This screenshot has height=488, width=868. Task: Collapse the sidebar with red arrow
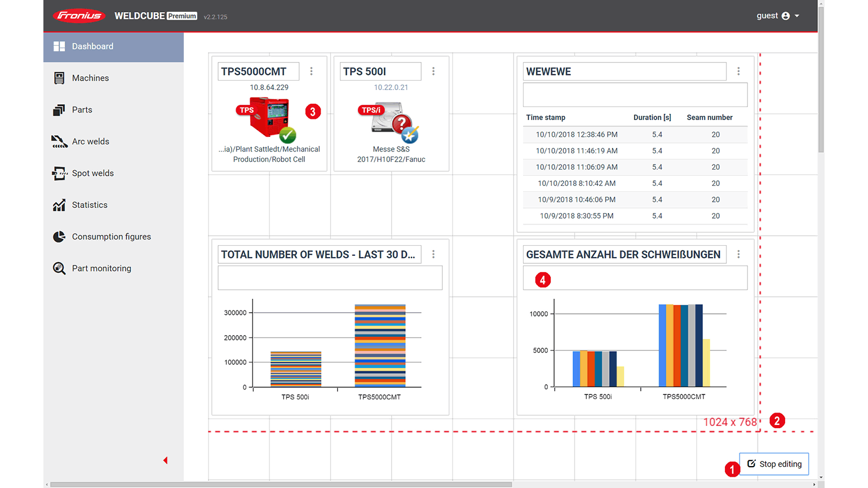pos(165,460)
